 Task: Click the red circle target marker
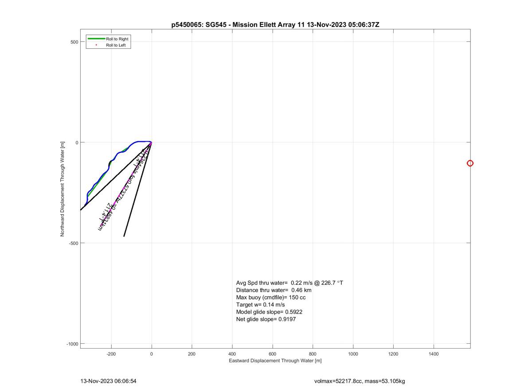pos(470,163)
